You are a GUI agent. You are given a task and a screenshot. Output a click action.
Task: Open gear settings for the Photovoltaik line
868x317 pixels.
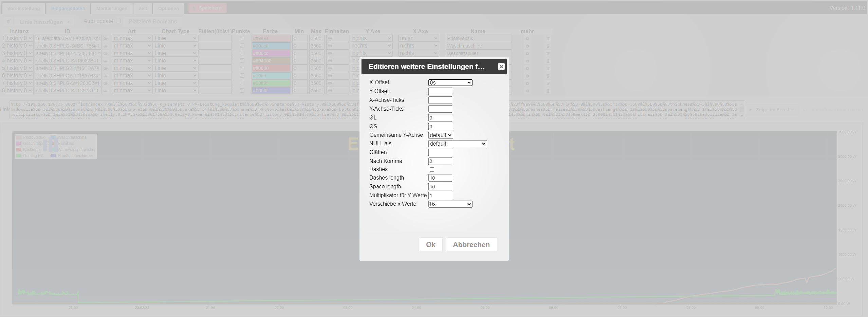coord(527,39)
